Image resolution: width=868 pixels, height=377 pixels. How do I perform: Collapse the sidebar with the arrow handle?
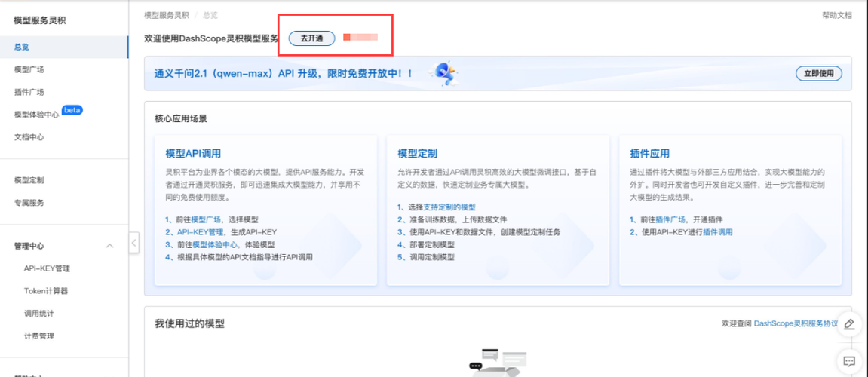point(133,243)
